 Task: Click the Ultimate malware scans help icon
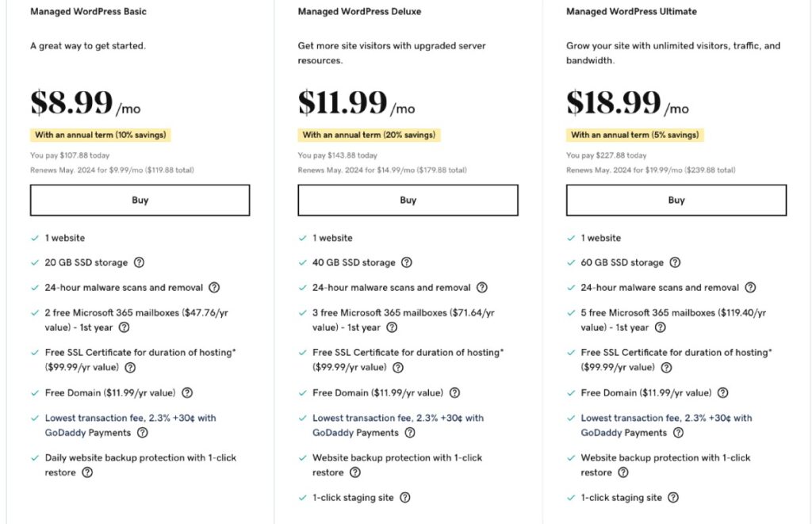749,287
